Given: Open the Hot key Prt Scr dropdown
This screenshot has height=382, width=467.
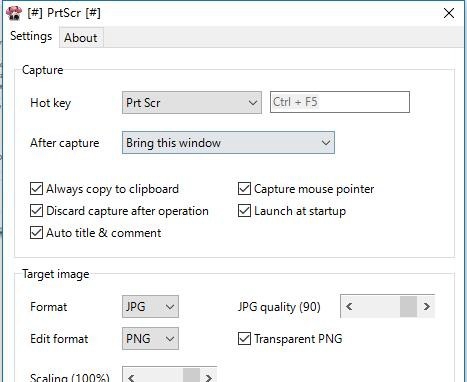Looking at the screenshot, I should pyautogui.click(x=192, y=102).
